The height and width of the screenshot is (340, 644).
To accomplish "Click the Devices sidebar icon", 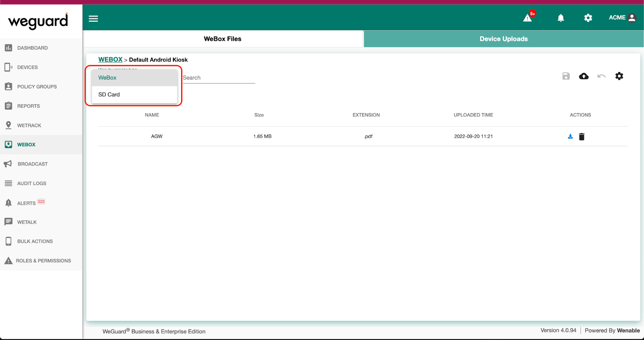I will pyautogui.click(x=8, y=67).
